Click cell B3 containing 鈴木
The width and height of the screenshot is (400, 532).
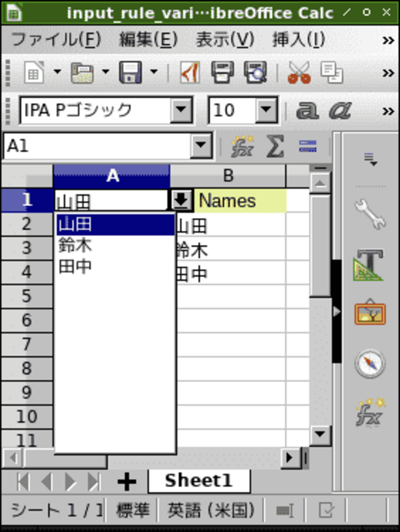(231, 249)
